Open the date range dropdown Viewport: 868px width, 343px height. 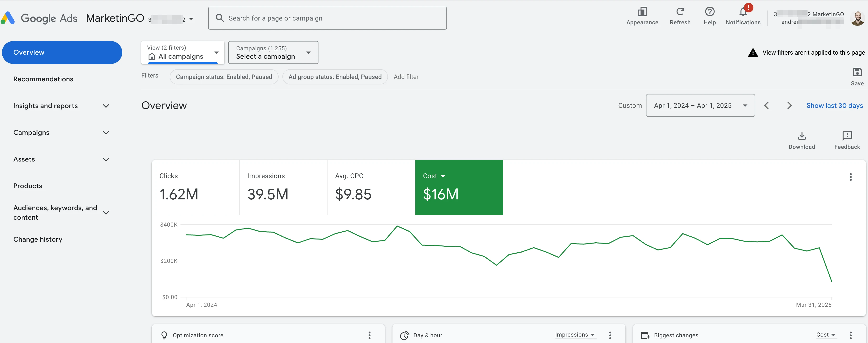pos(700,105)
